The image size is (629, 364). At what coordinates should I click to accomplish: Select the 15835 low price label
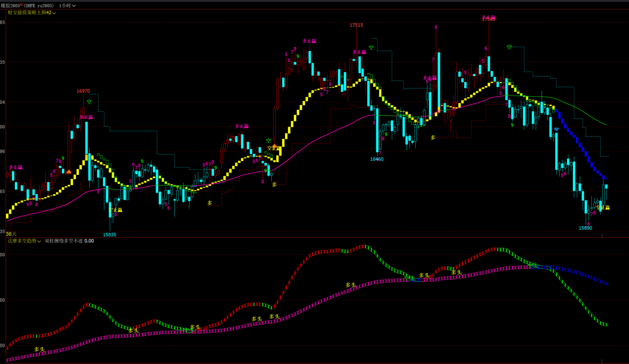[109, 235]
